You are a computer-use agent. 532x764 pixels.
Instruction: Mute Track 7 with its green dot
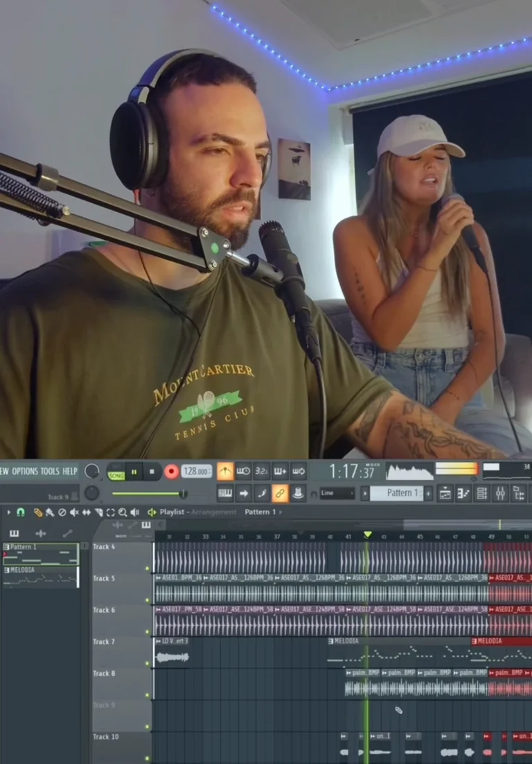tap(147, 663)
